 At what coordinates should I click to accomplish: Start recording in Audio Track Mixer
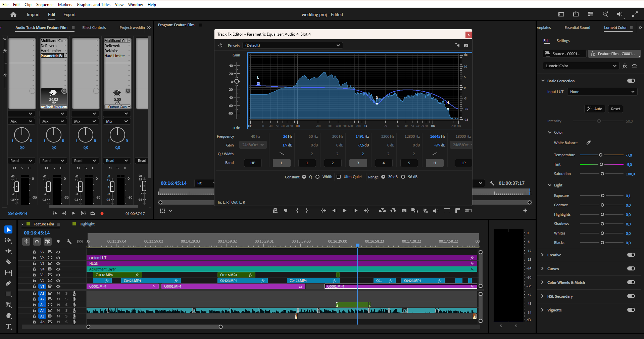(102, 213)
